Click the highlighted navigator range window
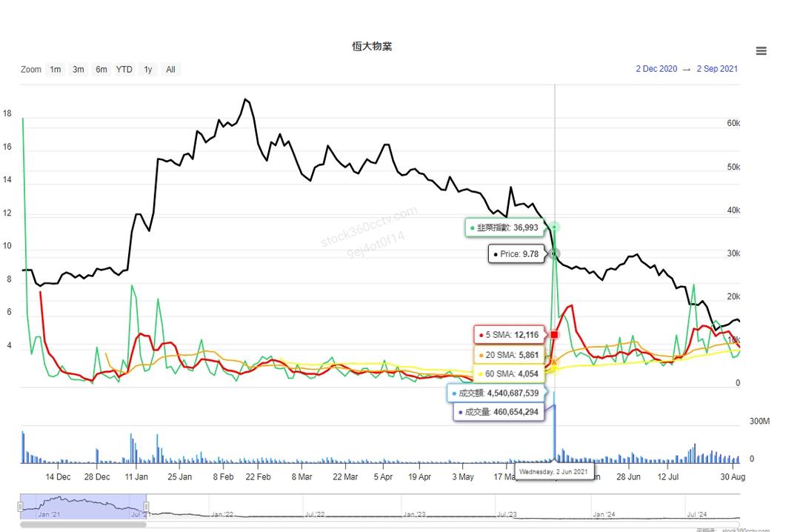This screenshot has height=532, width=800. click(83, 507)
